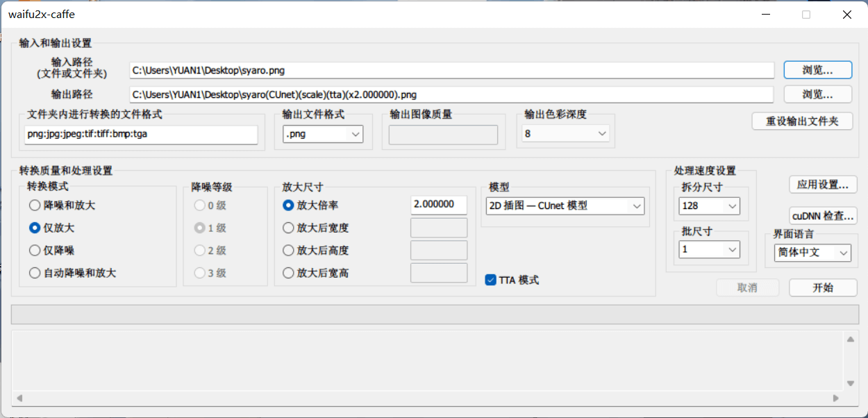This screenshot has height=418, width=868.
Task: Click 浏览 button for output path
Action: (x=818, y=94)
